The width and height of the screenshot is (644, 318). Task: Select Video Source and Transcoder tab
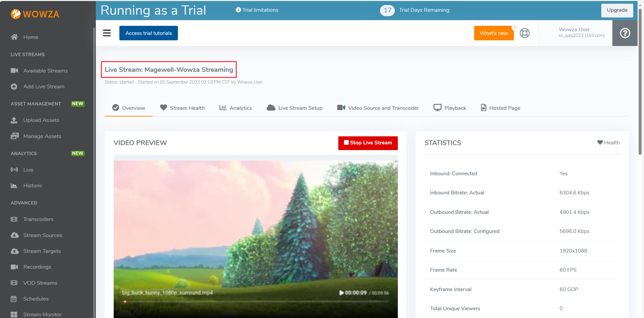point(378,108)
